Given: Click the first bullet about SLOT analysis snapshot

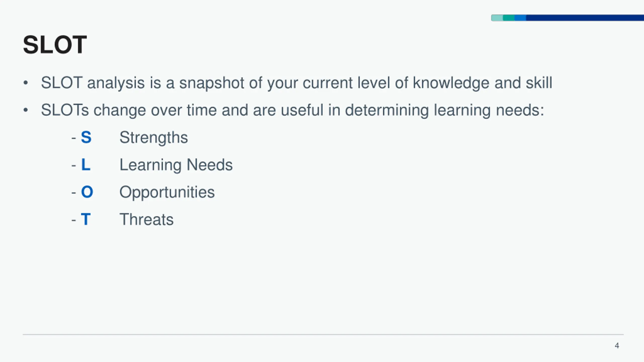Looking at the screenshot, I should pos(297,83).
